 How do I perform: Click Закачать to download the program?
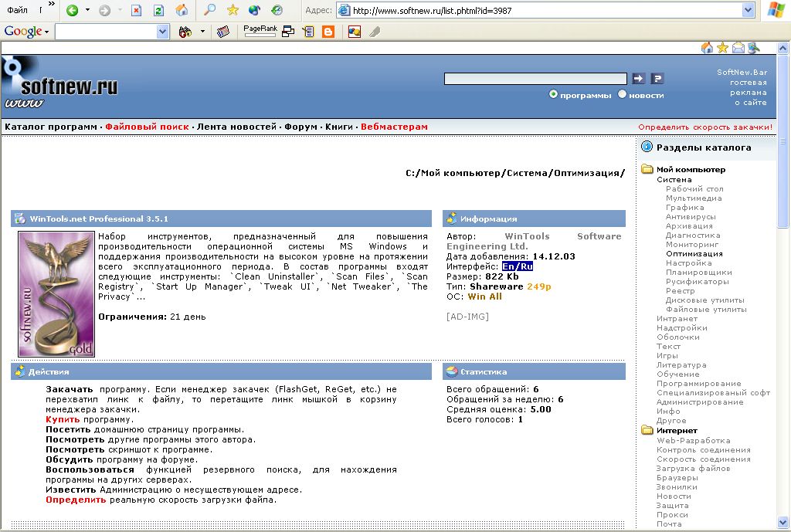pos(69,389)
